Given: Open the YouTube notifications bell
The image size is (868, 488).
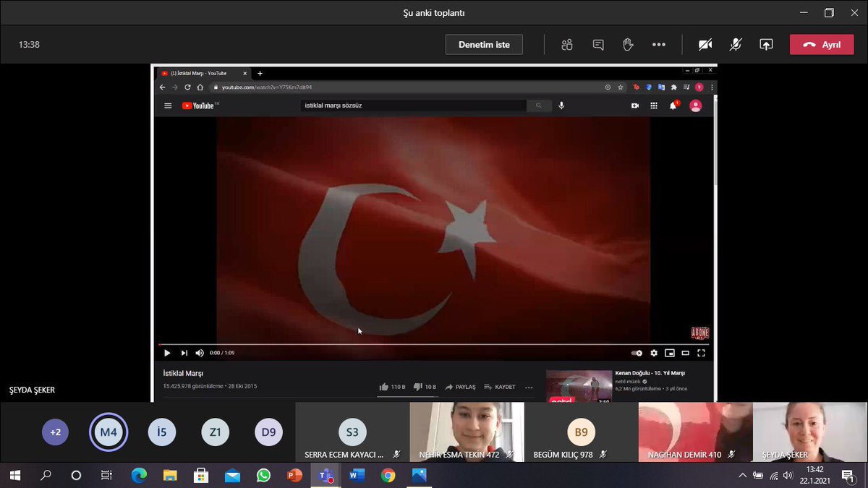Looking at the screenshot, I should tap(673, 106).
